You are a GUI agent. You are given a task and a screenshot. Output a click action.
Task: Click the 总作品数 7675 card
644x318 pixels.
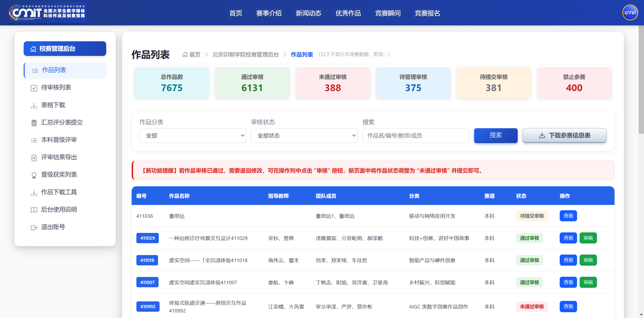[x=172, y=83]
